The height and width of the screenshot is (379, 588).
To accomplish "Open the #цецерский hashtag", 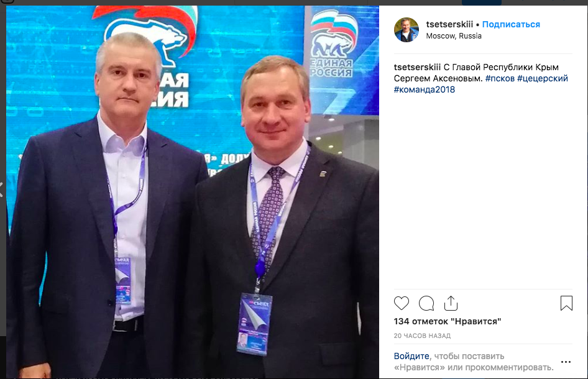I will click(543, 78).
